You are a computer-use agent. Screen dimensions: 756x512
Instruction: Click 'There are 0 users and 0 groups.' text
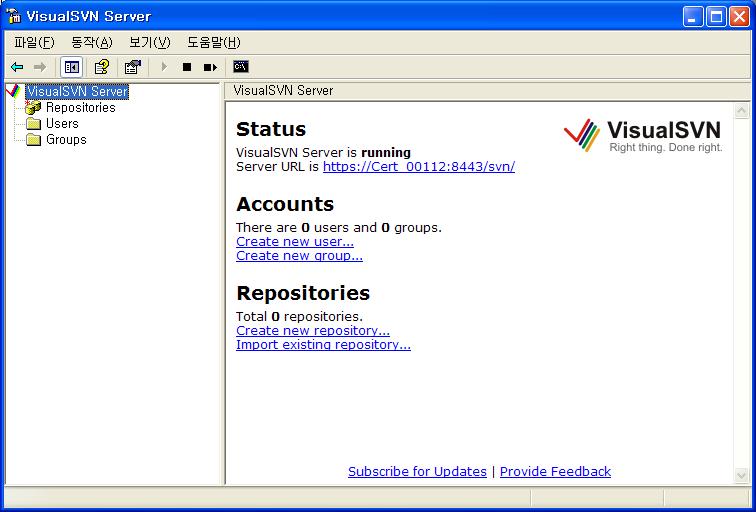[339, 228]
